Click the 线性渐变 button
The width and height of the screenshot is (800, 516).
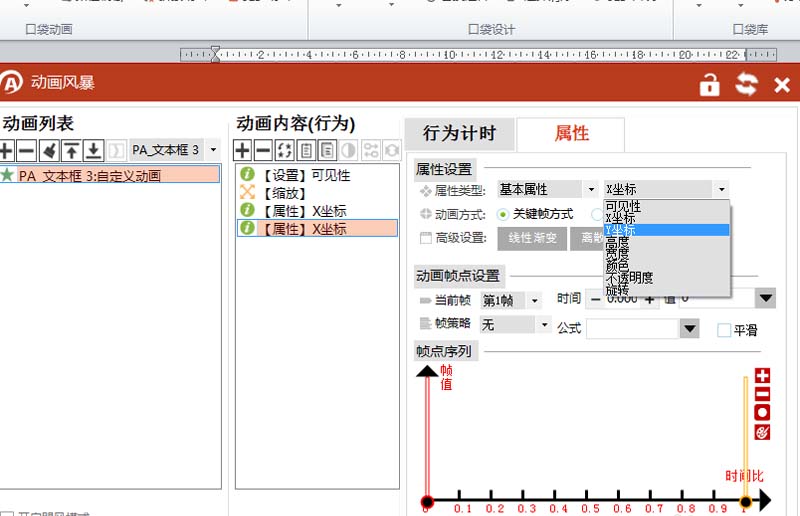point(532,238)
